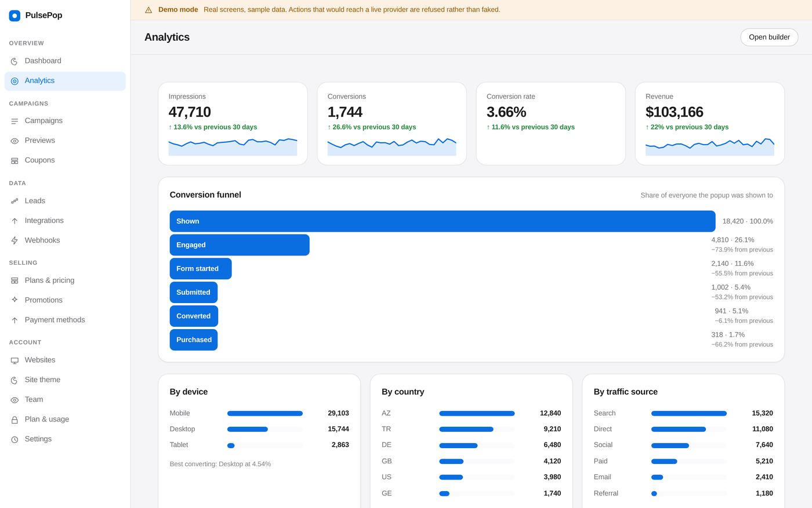Viewport: 812px width, 508px height.
Task: Click the 'Conversion funnel' heading
Action: tap(205, 195)
